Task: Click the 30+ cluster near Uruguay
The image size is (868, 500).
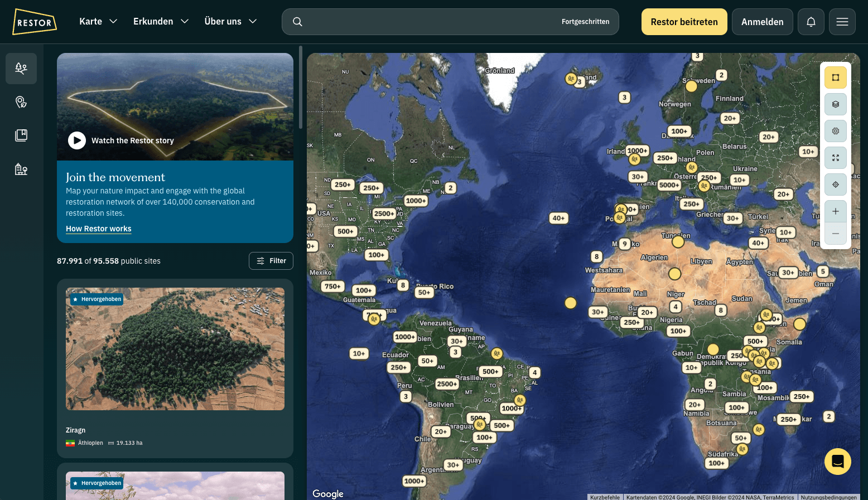Action: 453,465
